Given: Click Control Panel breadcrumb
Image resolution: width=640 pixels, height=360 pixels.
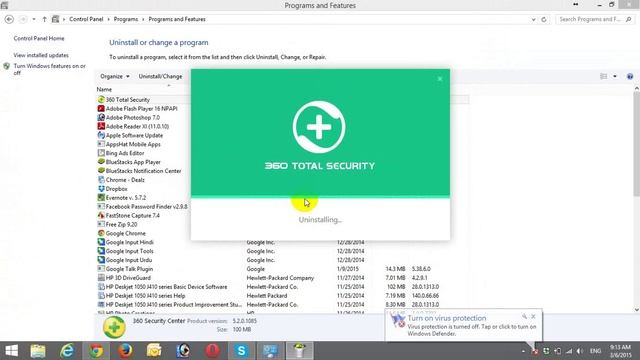Looking at the screenshot, I should [x=86, y=19].
